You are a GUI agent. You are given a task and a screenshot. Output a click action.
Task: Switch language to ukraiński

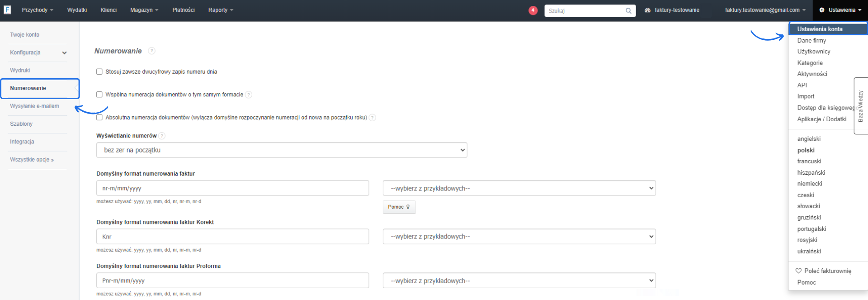(x=809, y=251)
